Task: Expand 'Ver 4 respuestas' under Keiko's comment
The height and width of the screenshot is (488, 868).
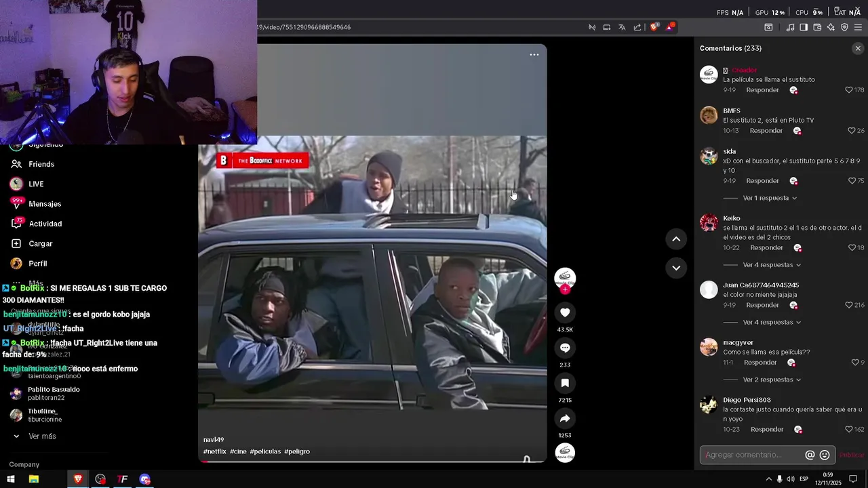Action: (772, 265)
